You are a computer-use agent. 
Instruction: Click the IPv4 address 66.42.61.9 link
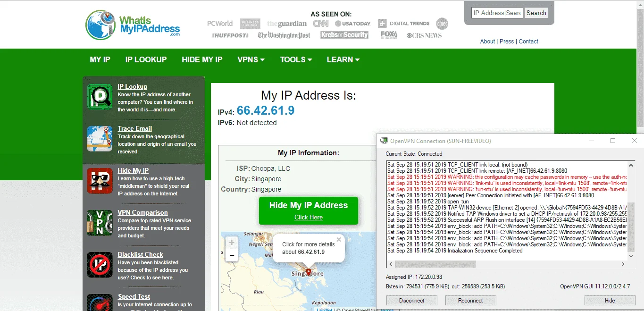(x=266, y=110)
